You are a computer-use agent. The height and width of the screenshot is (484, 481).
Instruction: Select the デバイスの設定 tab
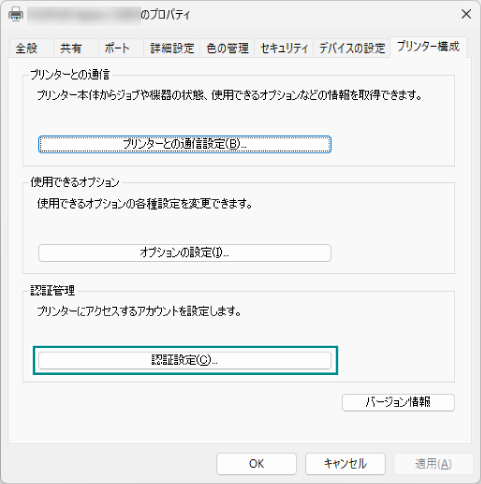point(352,48)
